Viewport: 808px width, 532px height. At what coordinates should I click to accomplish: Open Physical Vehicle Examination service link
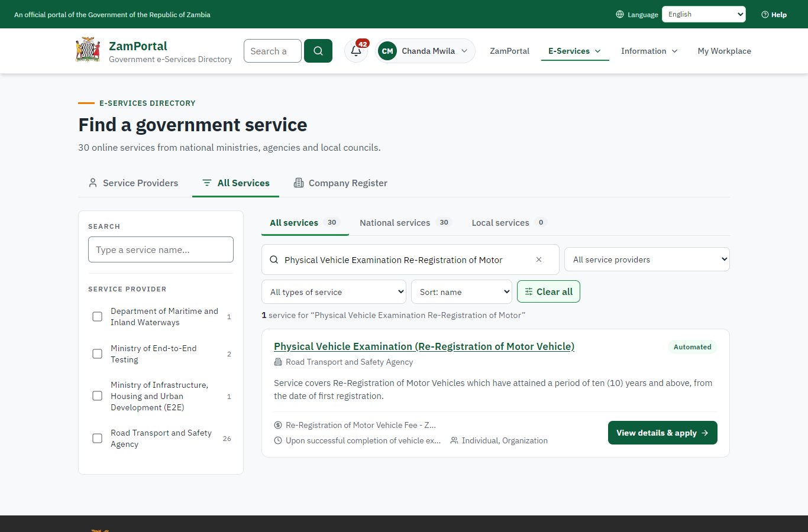coord(424,346)
